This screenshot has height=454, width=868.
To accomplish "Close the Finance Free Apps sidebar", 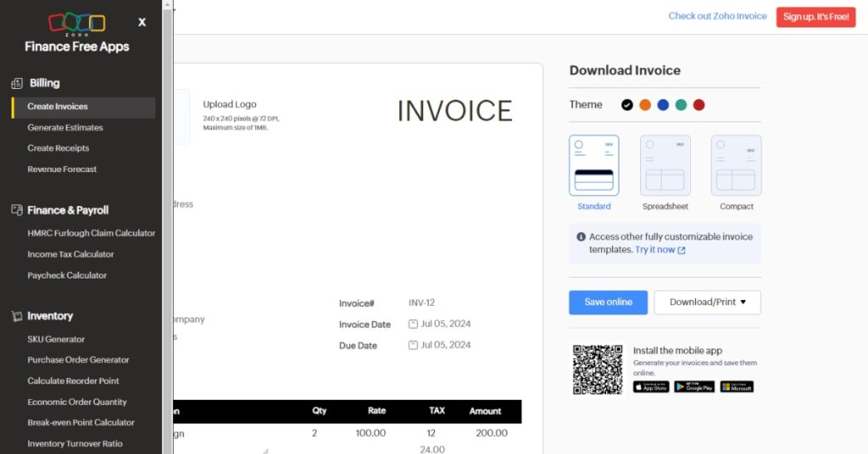I will (142, 22).
